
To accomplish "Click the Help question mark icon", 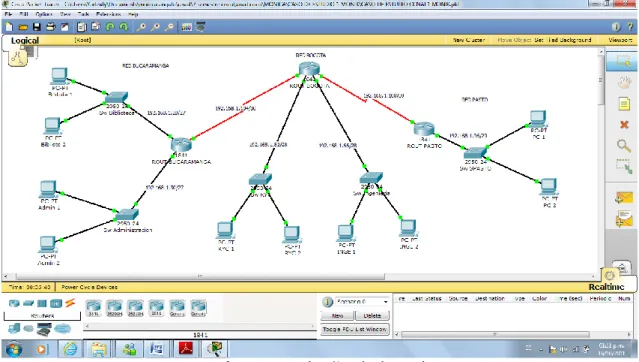I will click(x=630, y=27).
